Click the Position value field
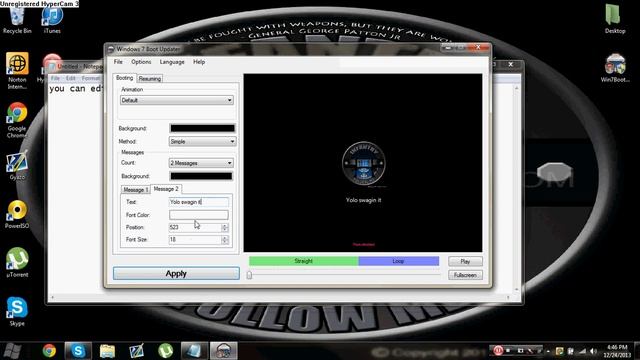Screen dimensions: 640x360 [195, 227]
